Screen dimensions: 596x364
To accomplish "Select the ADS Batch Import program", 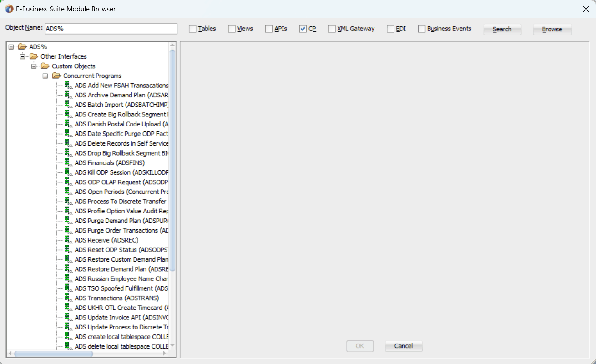I will click(121, 105).
